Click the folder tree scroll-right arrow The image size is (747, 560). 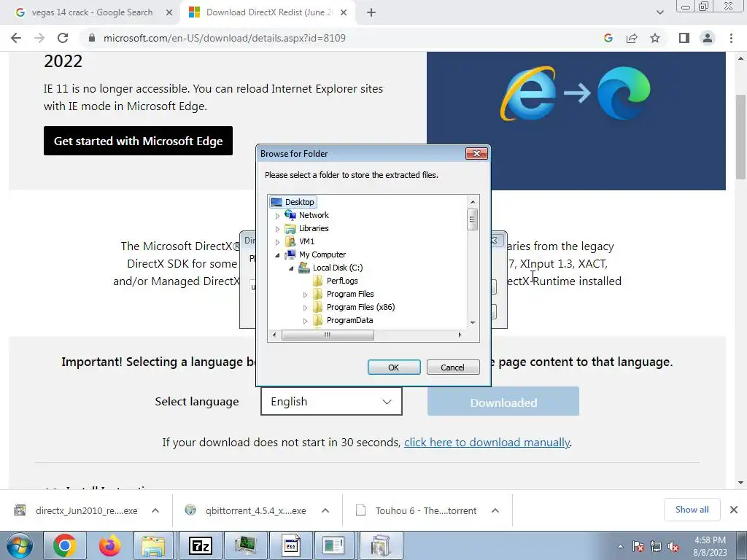(460, 335)
